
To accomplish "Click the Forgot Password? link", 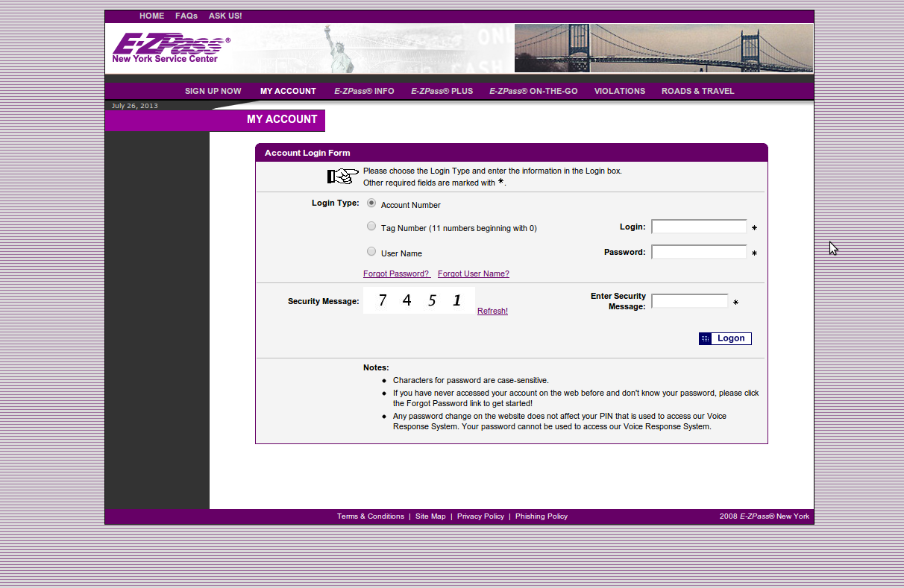I will point(396,274).
